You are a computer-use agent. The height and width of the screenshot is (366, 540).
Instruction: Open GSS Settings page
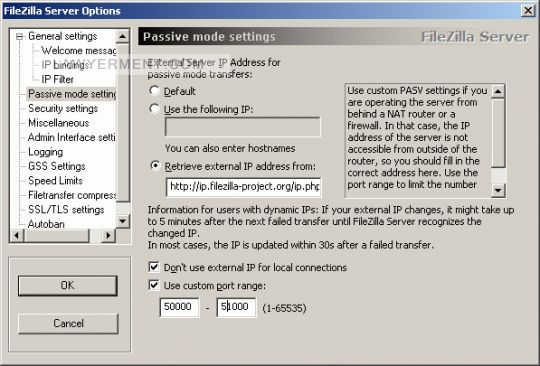(x=56, y=166)
